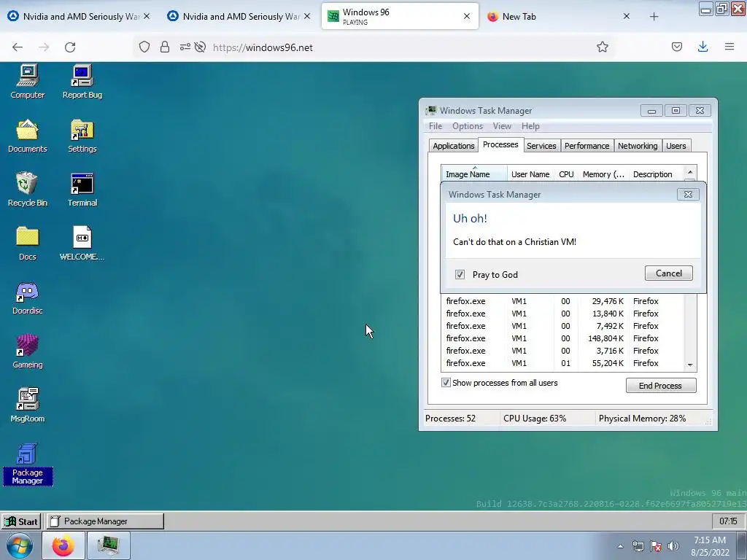Image resolution: width=747 pixels, height=560 pixels.
Task: Click the Save to Pocket icon
Action: click(677, 47)
